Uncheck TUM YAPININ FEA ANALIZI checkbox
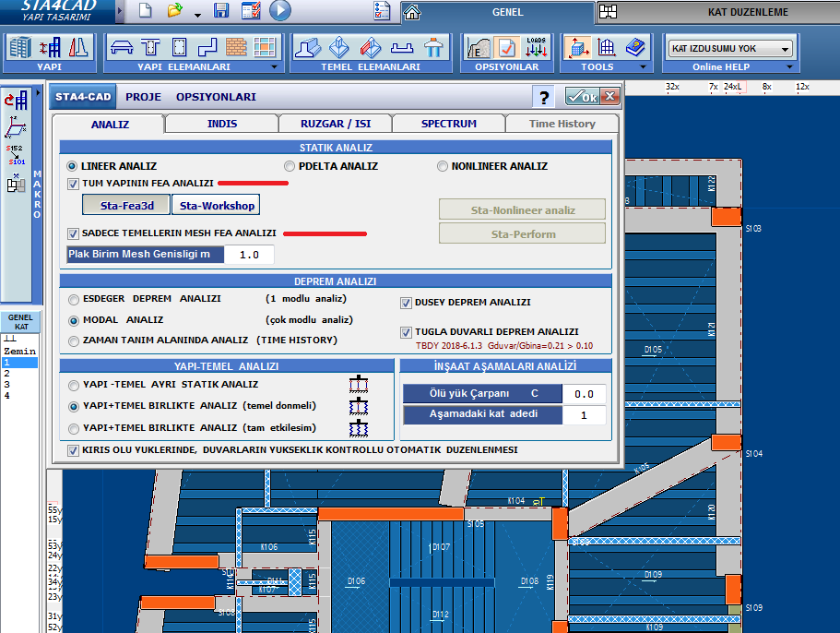This screenshot has height=633, width=840. click(x=74, y=184)
